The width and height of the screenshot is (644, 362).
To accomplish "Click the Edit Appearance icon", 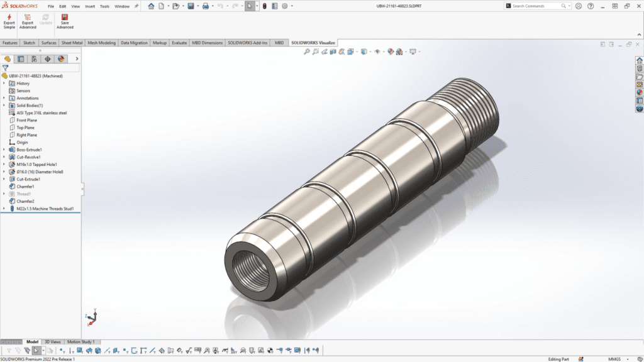I will point(390,52).
